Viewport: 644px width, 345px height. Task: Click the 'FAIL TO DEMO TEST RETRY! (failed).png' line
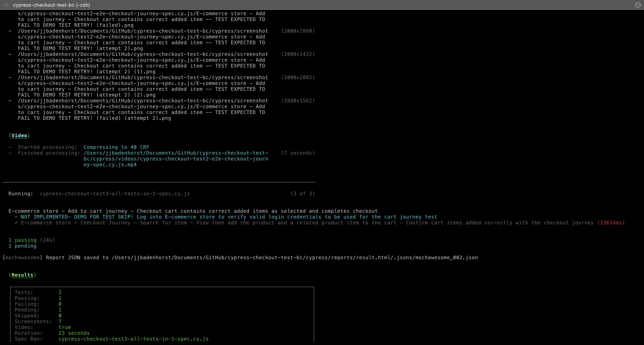pos(76,25)
